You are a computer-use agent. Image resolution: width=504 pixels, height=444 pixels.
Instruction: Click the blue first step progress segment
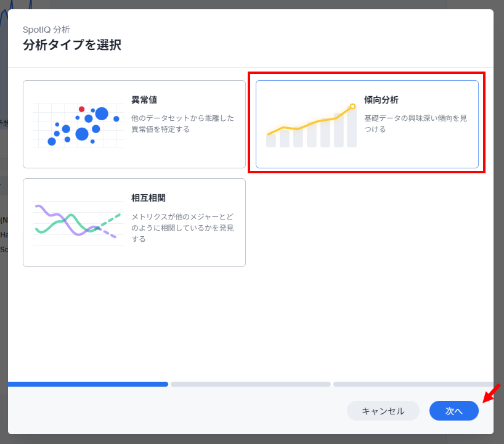tap(88, 384)
